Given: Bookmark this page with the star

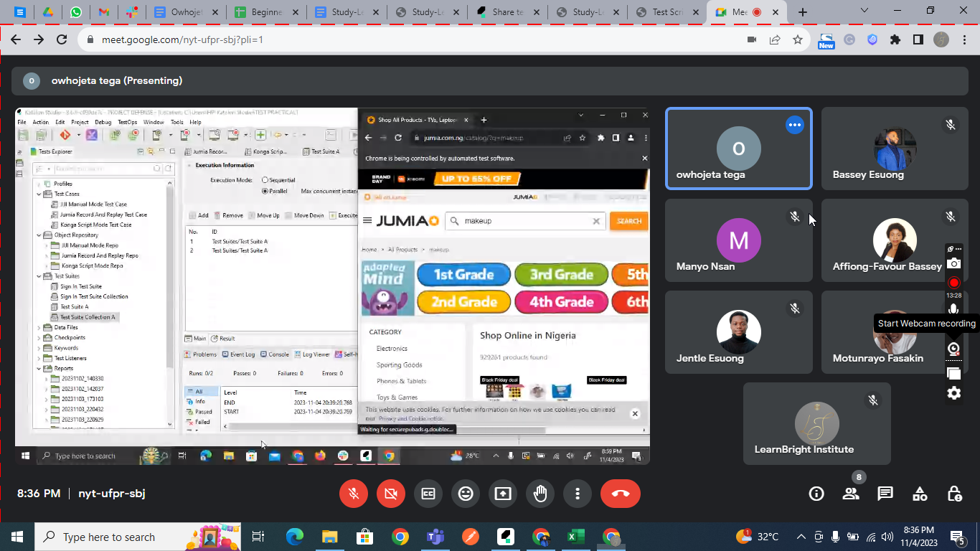Looking at the screenshot, I should 798,39.
